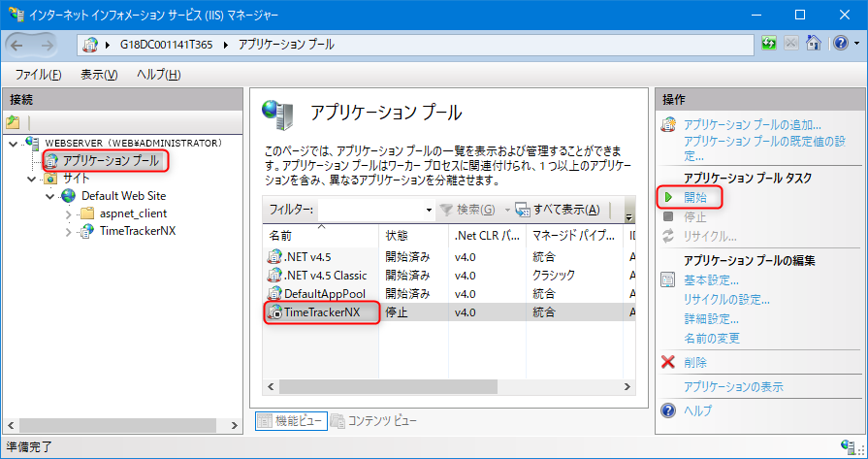Click クラシック pipeline cell
This screenshot has height=459, width=868.
tap(554, 276)
